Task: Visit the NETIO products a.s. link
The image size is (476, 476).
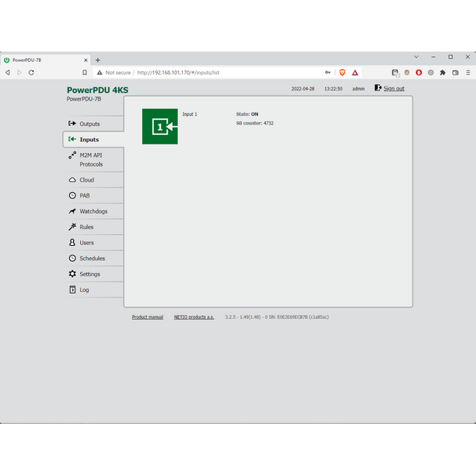Action: (194, 317)
